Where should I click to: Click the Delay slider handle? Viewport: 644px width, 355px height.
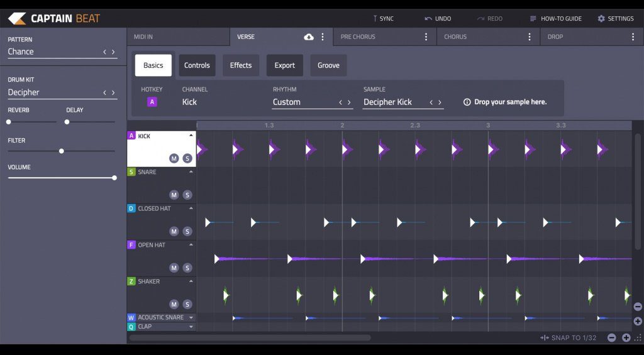[x=67, y=122]
